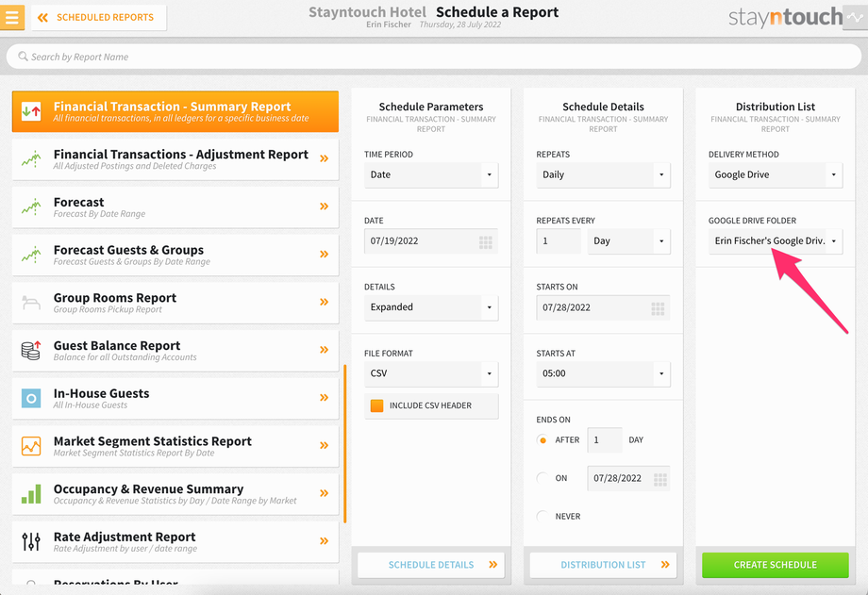The image size is (868, 595).
Task: Click the search magnifier icon
Action: click(x=23, y=57)
